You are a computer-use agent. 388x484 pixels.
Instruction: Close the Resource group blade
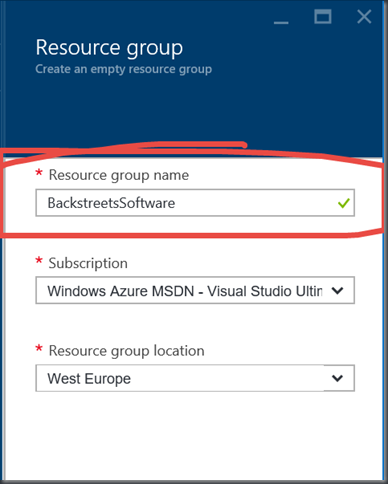(364, 17)
